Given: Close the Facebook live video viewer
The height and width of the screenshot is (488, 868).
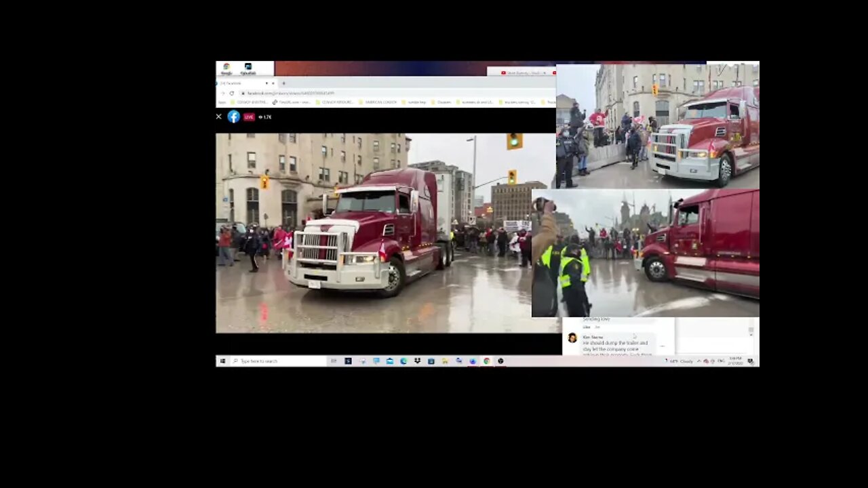Looking at the screenshot, I should coord(218,117).
